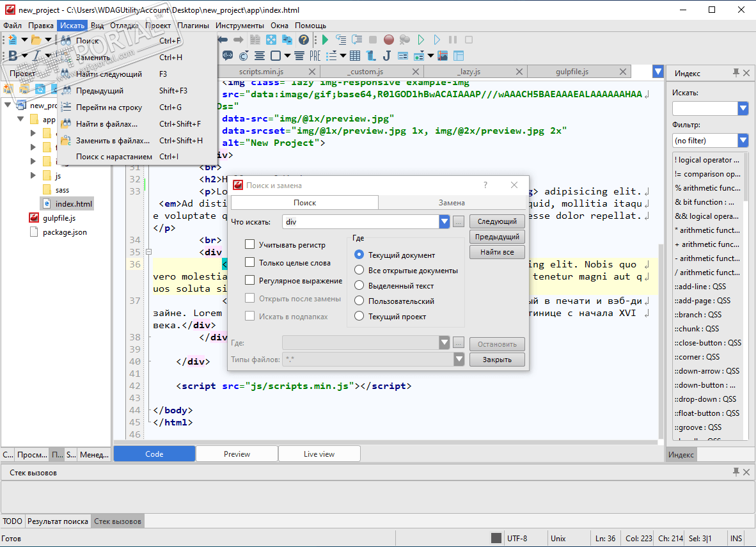Check the 'Регулярное выражение' option

click(250, 280)
